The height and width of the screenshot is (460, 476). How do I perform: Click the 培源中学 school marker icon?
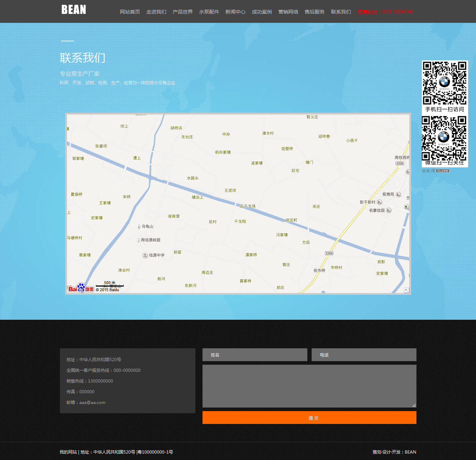coord(145,256)
